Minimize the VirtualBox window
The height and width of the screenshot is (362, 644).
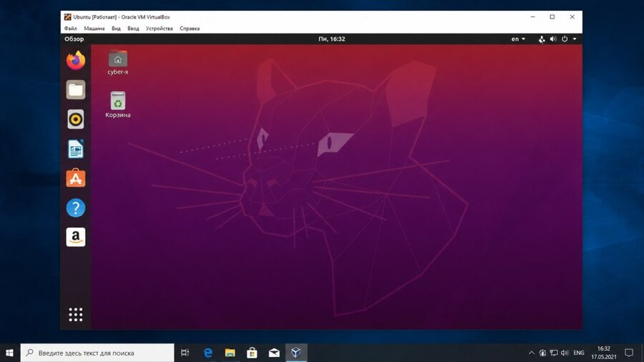[x=532, y=17]
